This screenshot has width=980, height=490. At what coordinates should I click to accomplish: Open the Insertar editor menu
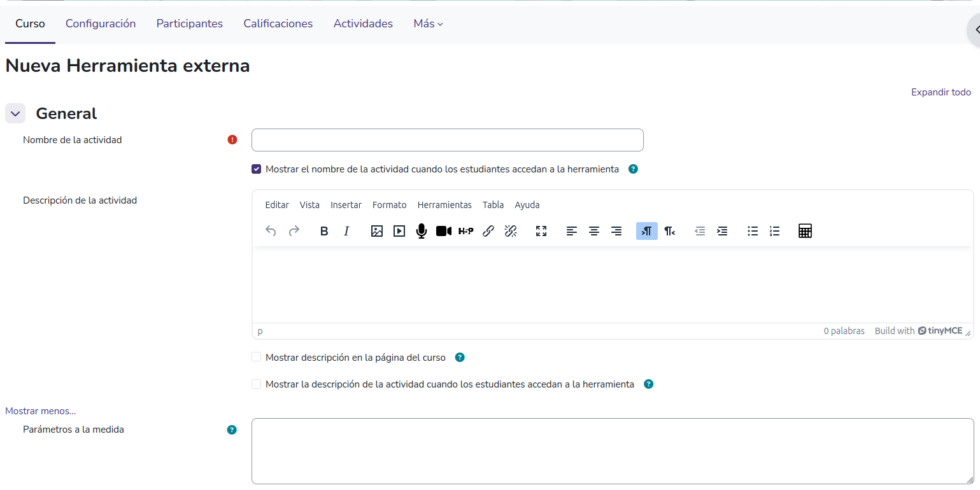coord(346,205)
